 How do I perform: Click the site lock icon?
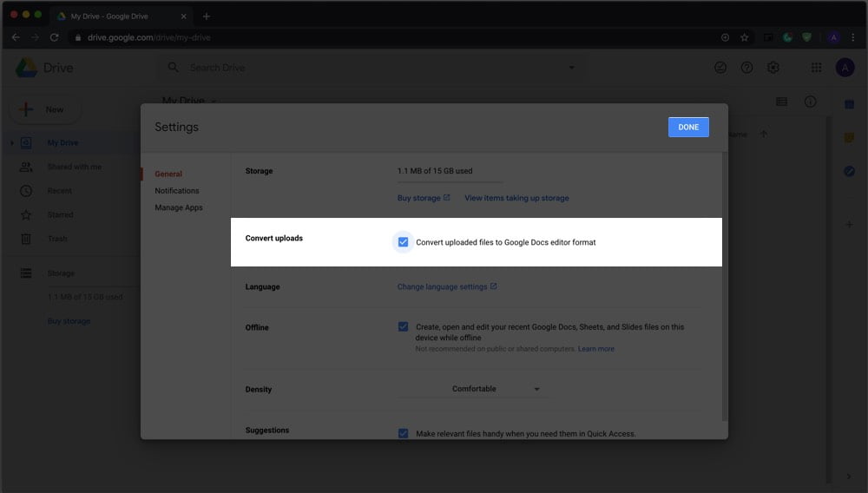coord(78,37)
